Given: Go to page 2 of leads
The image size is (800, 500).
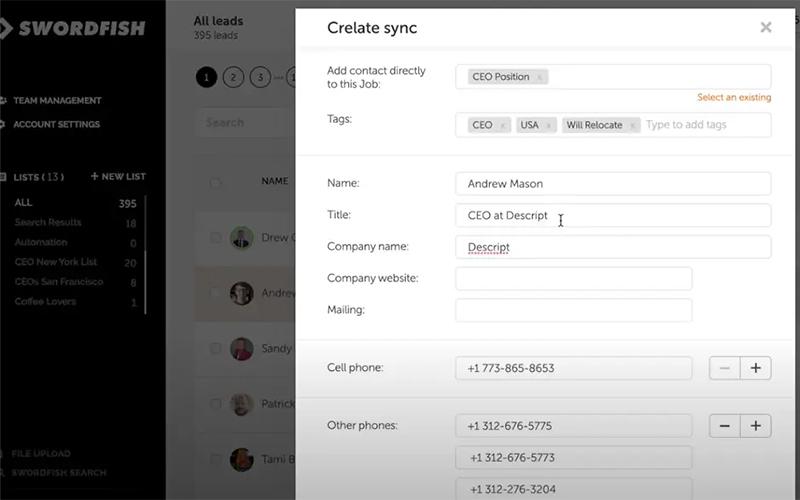Looking at the screenshot, I should click(x=233, y=78).
